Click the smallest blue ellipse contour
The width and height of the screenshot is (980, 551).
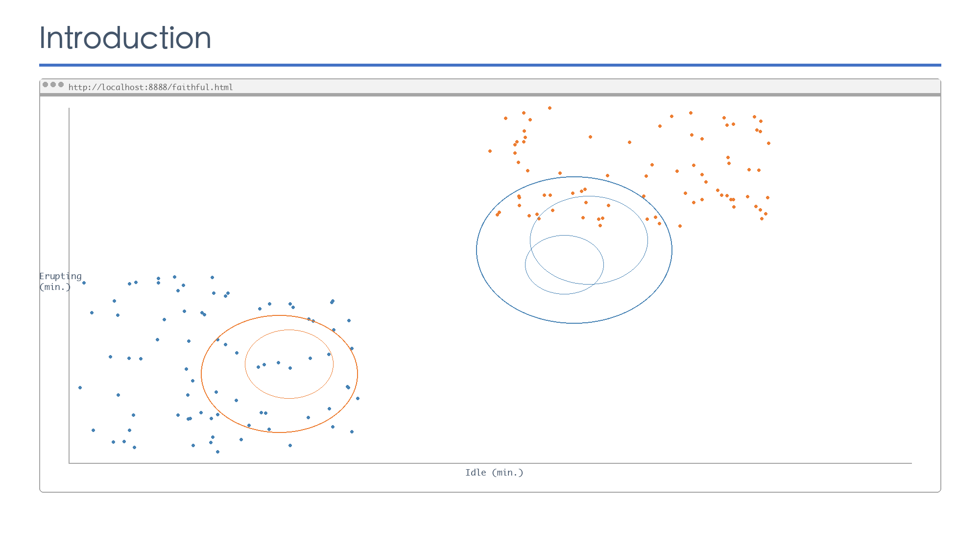pyautogui.click(x=564, y=264)
